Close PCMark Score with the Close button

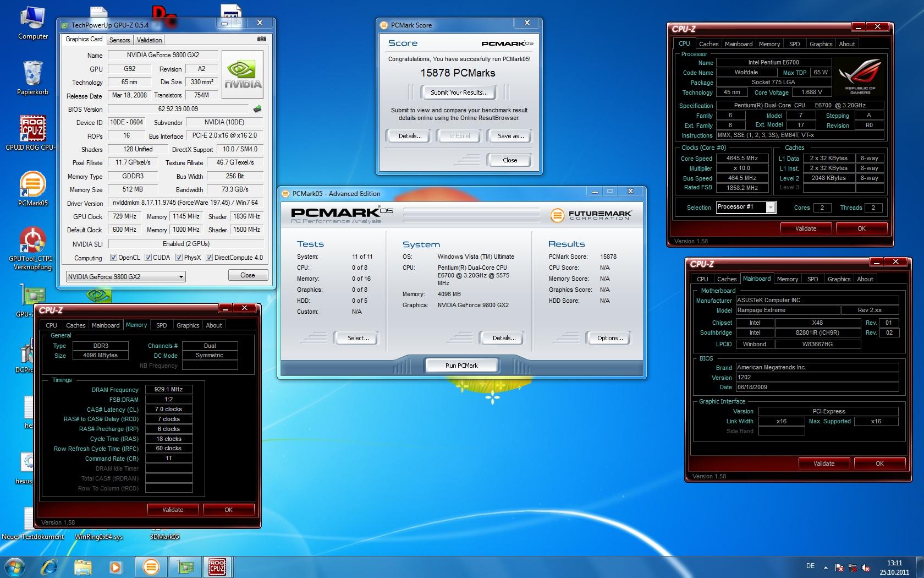[x=510, y=160]
